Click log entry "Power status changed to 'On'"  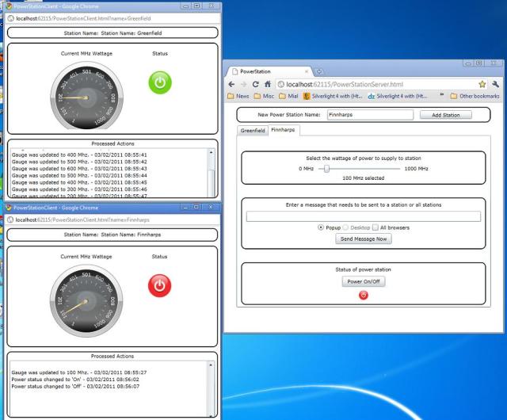click(x=75, y=380)
